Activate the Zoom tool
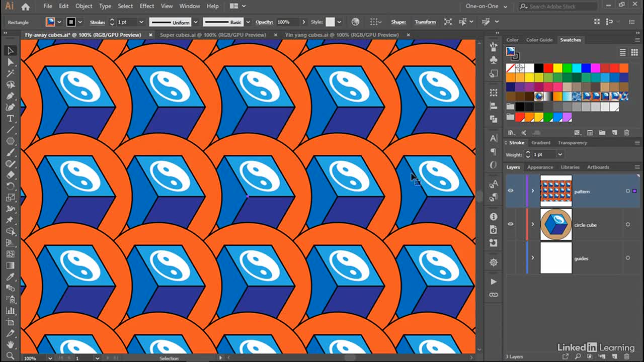644x362 pixels. click(x=11, y=355)
